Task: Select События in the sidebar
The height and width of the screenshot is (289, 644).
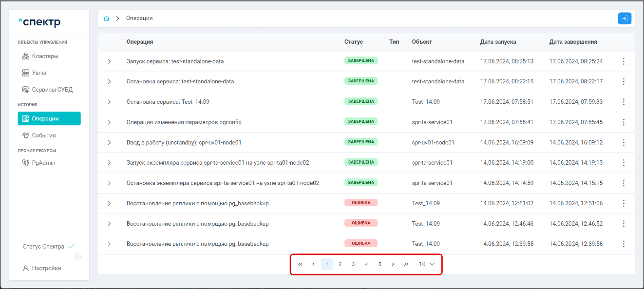Action: click(x=43, y=135)
